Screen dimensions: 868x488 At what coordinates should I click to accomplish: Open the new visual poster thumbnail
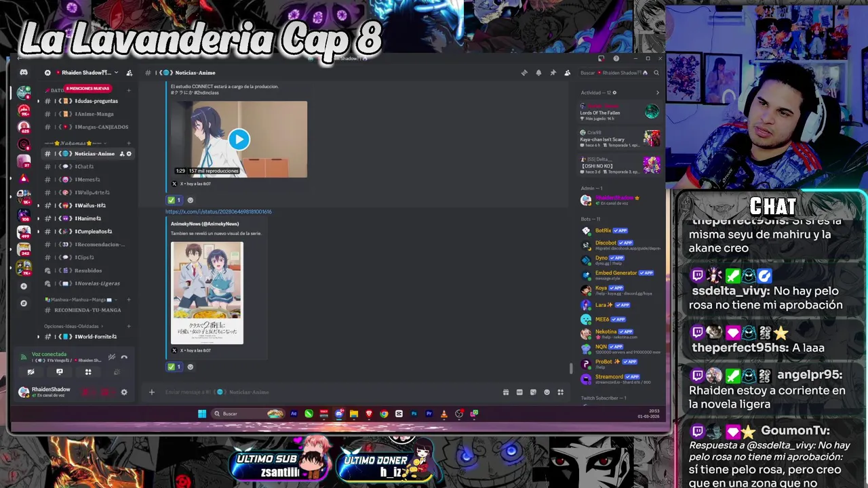pos(207,293)
